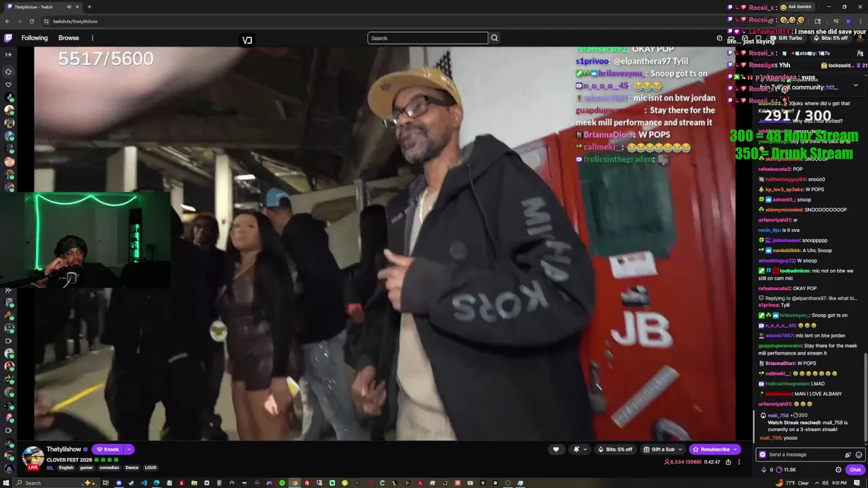Click the Windows taskbar search box
868x488 pixels.
(57, 483)
